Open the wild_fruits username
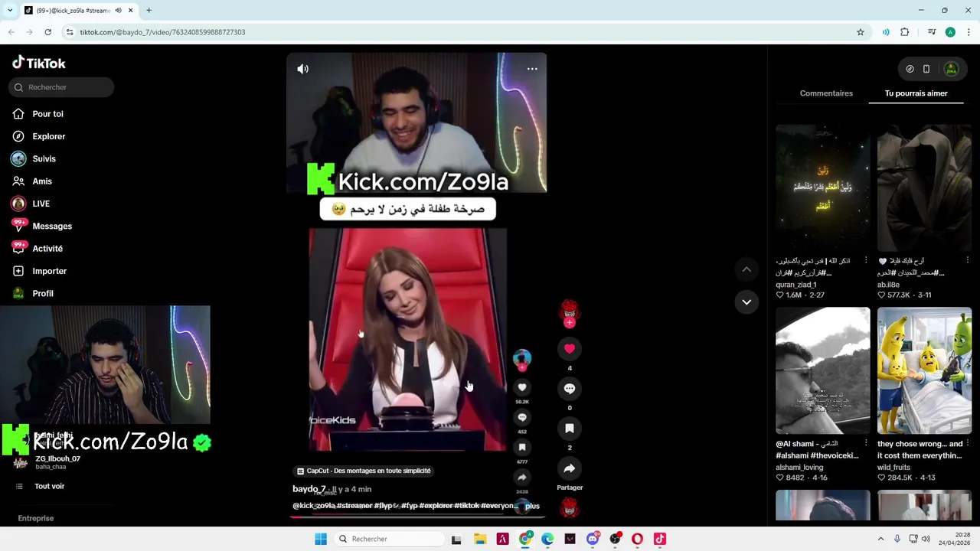980x551 pixels. (x=893, y=468)
